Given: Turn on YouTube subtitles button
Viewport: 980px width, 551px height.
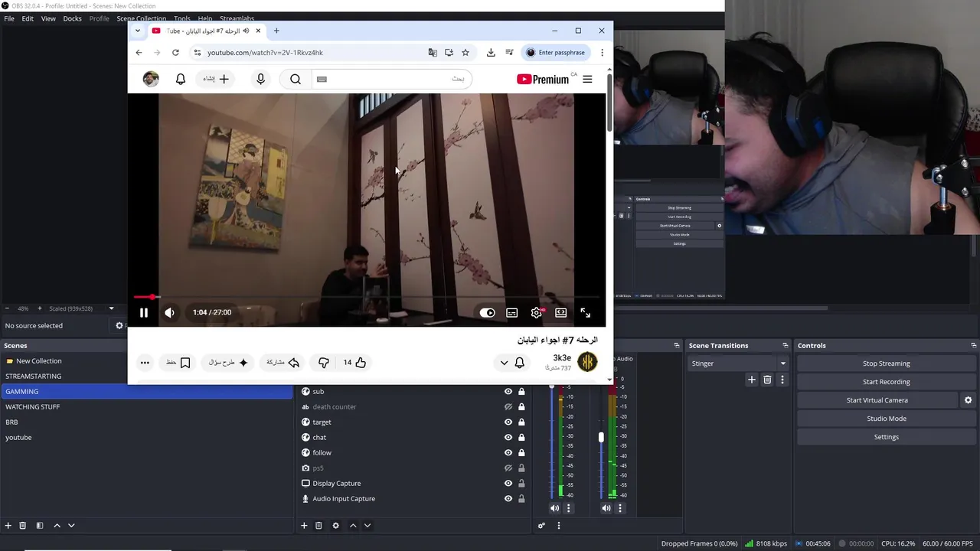Looking at the screenshot, I should (x=511, y=312).
